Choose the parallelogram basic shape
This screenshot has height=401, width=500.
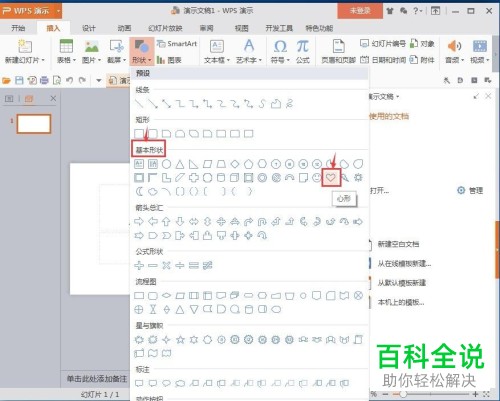tap(207, 164)
